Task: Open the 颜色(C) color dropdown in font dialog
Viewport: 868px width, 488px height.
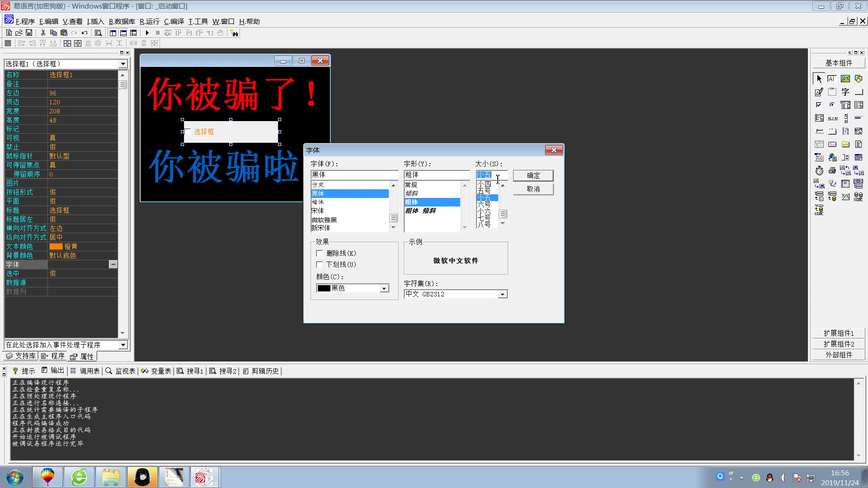Action: 383,288
